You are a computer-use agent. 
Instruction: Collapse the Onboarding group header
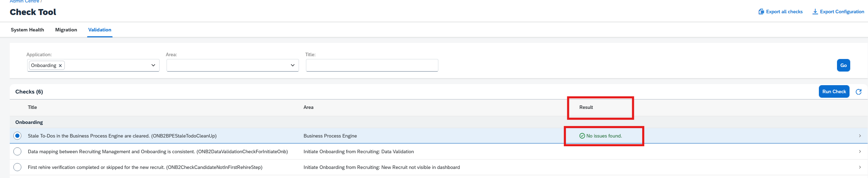click(x=29, y=122)
